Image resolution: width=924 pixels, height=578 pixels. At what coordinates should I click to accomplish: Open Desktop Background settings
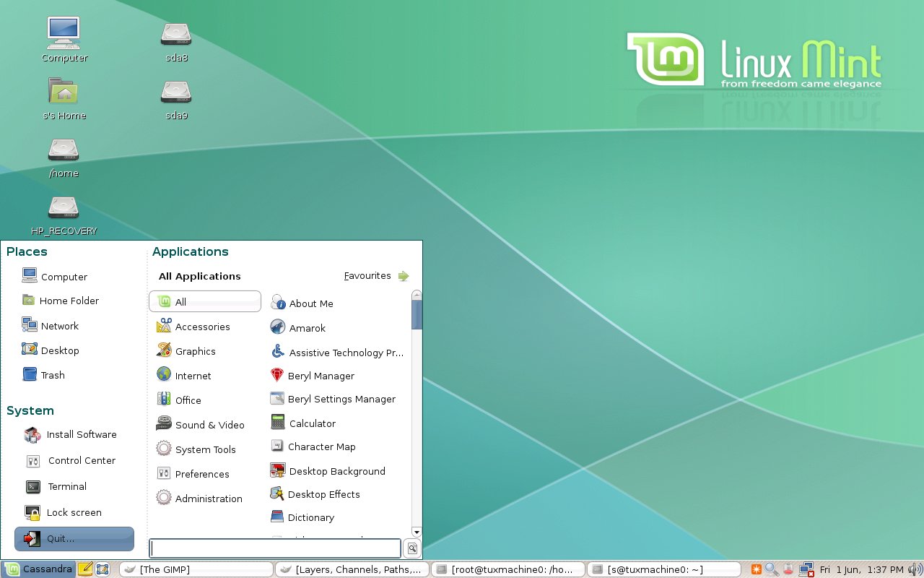coord(328,471)
